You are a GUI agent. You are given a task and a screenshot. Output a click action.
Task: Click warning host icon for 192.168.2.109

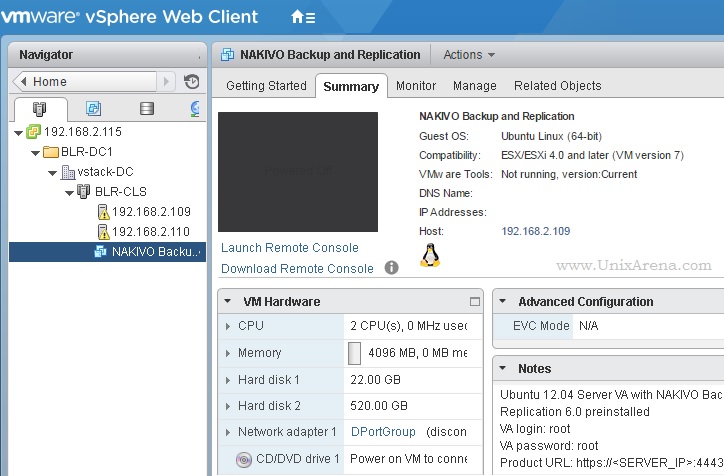pos(103,212)
